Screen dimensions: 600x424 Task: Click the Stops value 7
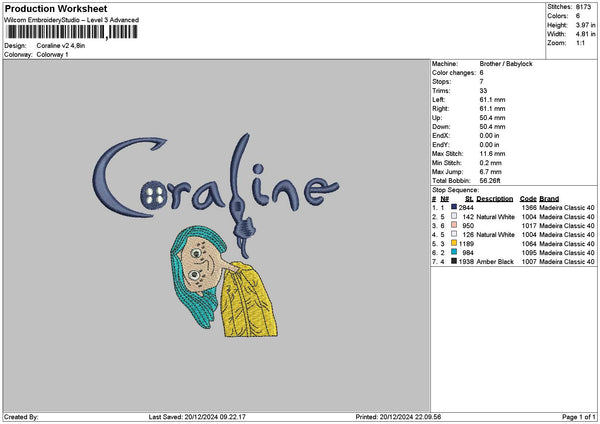[x=481, y=82]
